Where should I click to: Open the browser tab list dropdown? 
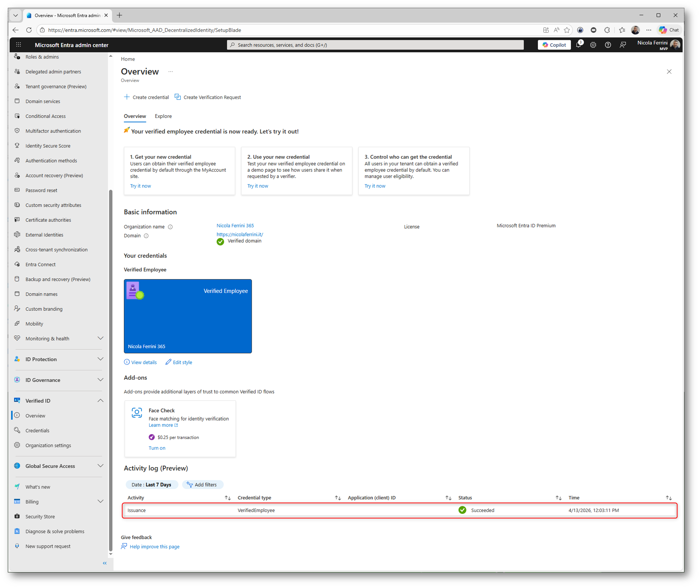tap(16, 15)
